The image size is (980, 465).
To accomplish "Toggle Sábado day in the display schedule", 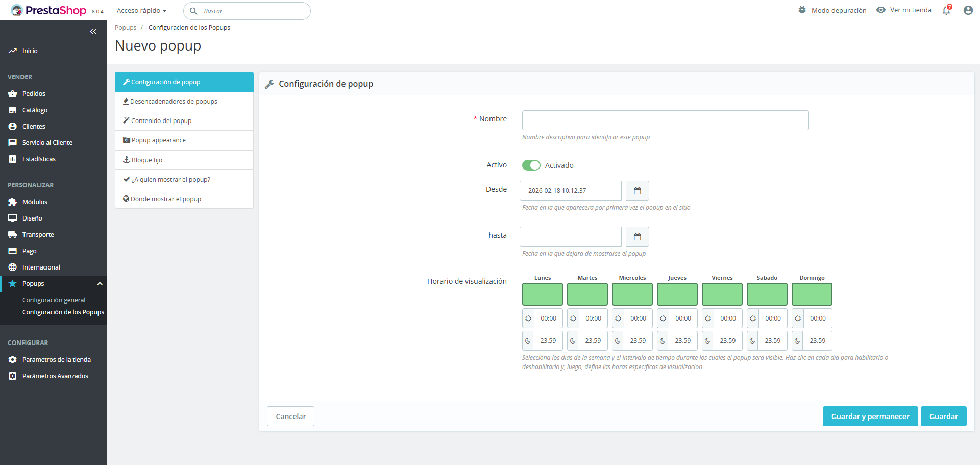I will coord(767,295).
